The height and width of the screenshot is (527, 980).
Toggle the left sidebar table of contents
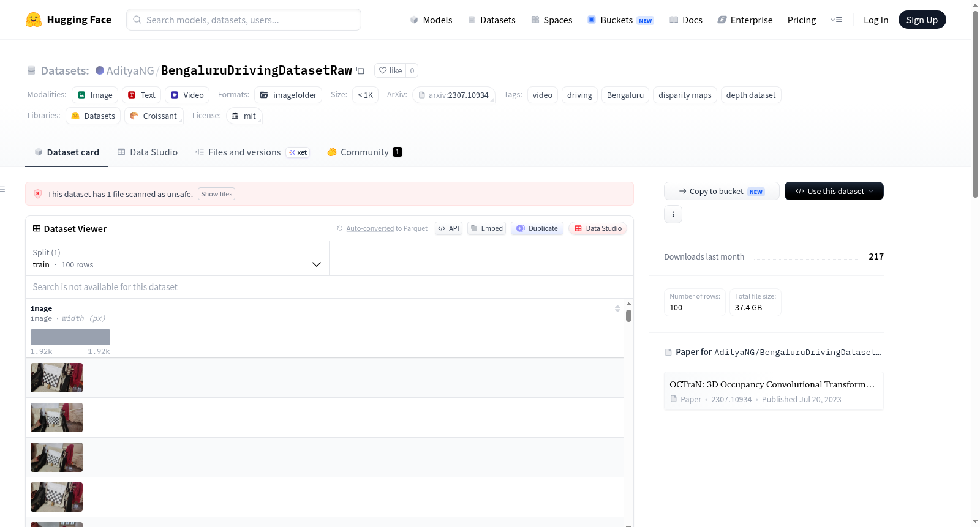coord(3,189)
